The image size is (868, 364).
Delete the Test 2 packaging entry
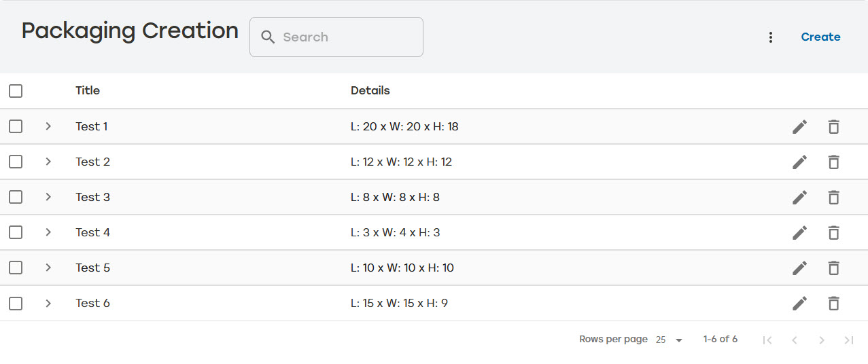click(x=833, y=162)
